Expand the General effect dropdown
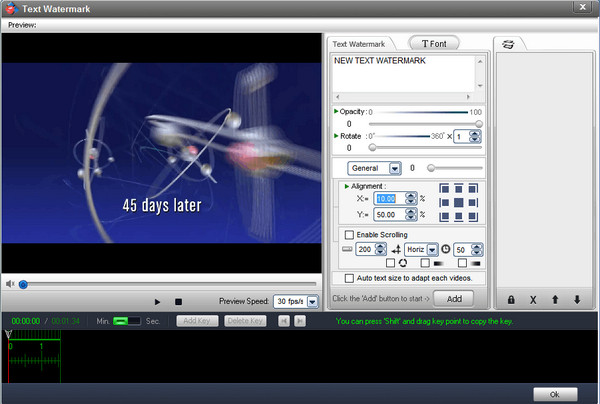Screen dimensions: 600x404 (395, 168)
